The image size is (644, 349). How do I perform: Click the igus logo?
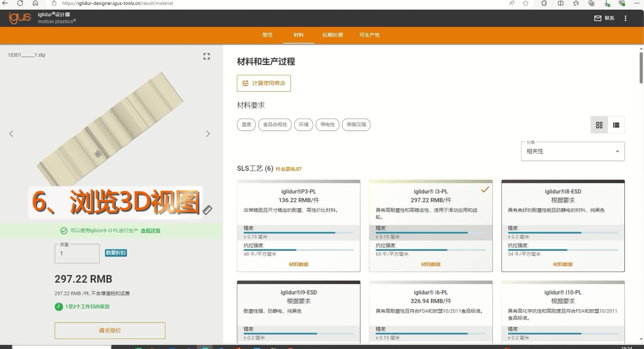pos(20,18)
